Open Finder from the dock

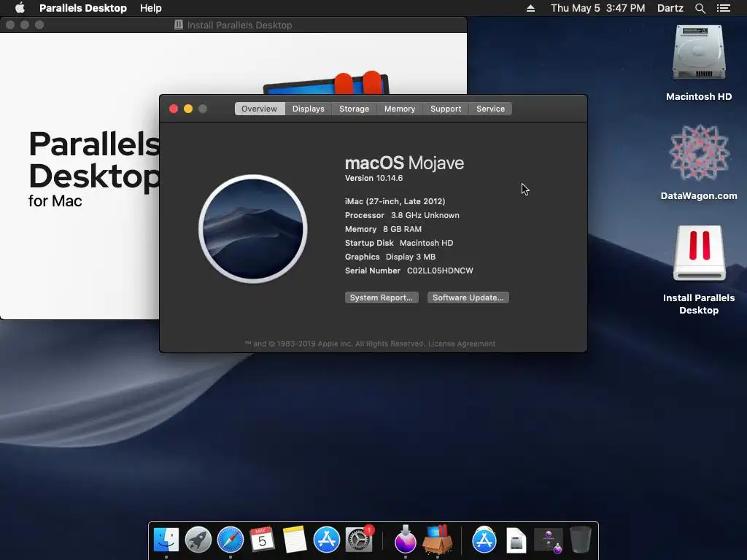(166, 540)
